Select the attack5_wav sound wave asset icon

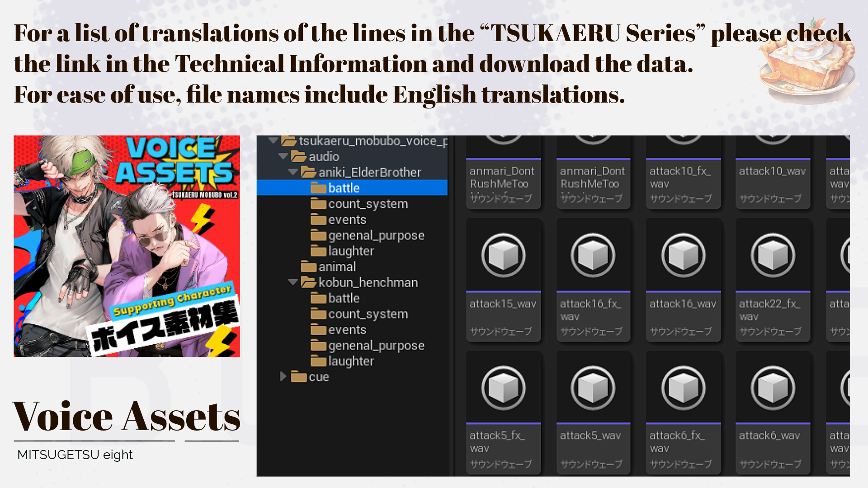593,388
